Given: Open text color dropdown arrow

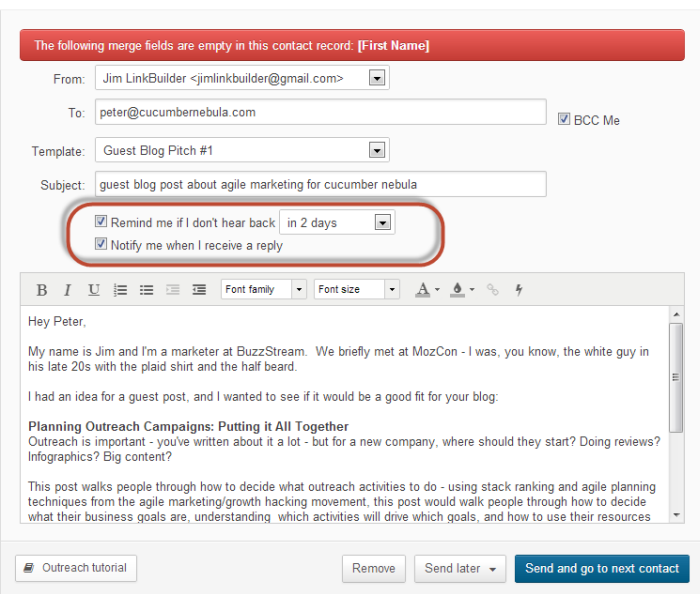Looking at the screenshot, I should 437,289.
